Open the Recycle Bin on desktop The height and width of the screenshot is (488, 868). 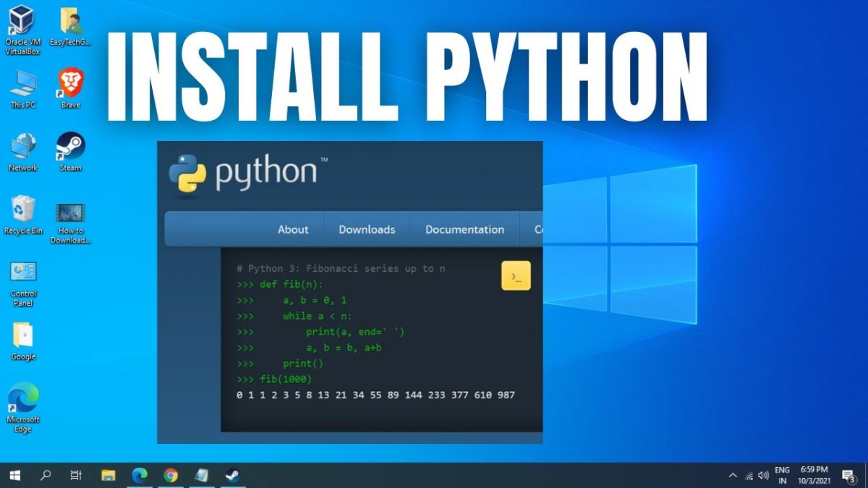point(23,210)
